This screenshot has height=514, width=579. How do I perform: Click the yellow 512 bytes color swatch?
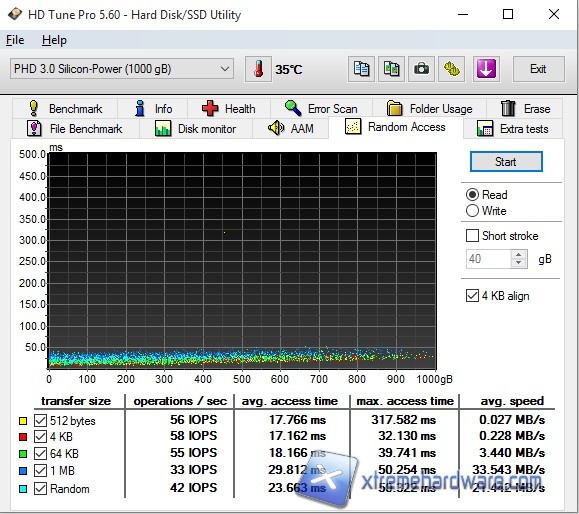pyautogui.click(x=23, y=421)
